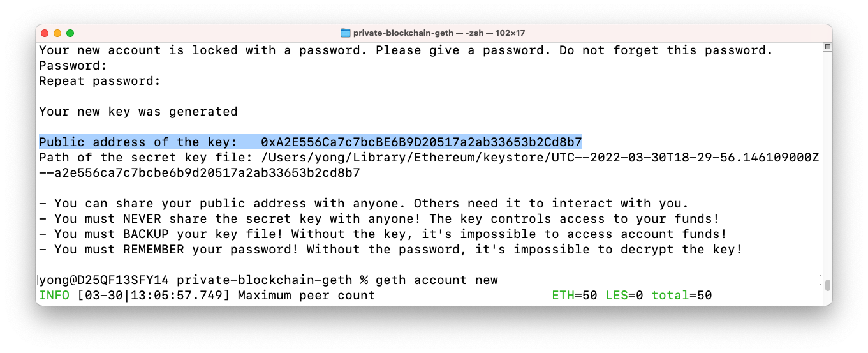Click the 'geth account new' command text
This screenshot has height=353, width=868.
coord(437,280)
